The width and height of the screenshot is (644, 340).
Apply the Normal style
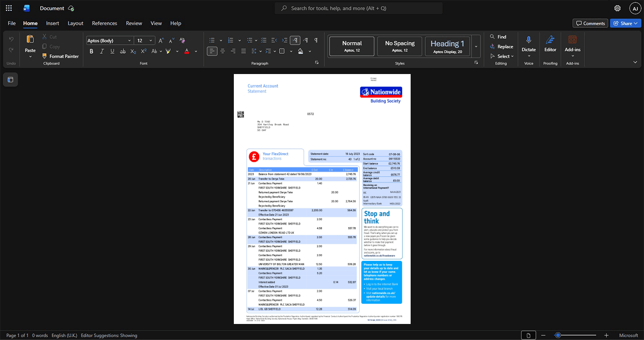(x=352, y=46)
